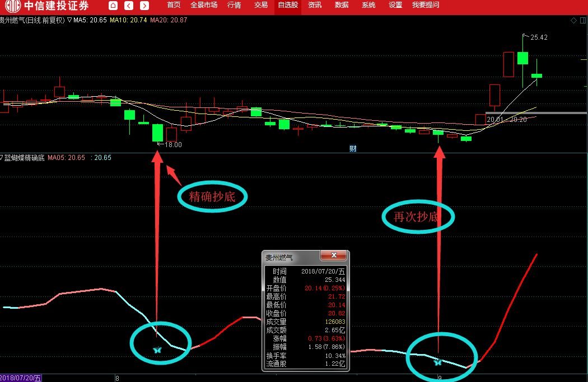Click the 20.01 price label near the grey line
Screen dimensions: 588x382
pyautogui.click(x=494, y=120)
